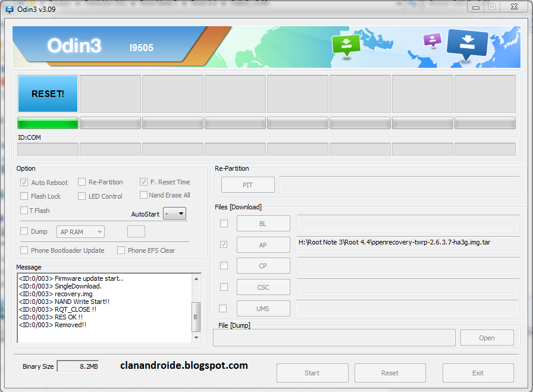Click the message log scrollbar thumb
This screenshot has height=392, width=533.
[196, 316]
